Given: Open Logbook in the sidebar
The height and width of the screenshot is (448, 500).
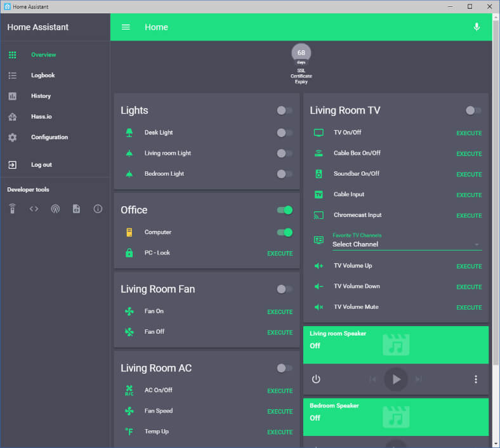Looking at the screenshot, I should [x=55, y=76].
